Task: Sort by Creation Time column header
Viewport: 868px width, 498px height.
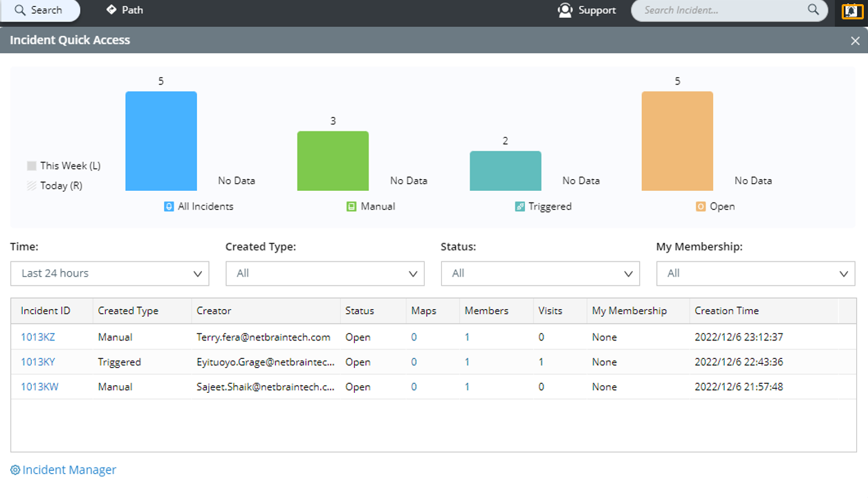Action: [726, 311]
